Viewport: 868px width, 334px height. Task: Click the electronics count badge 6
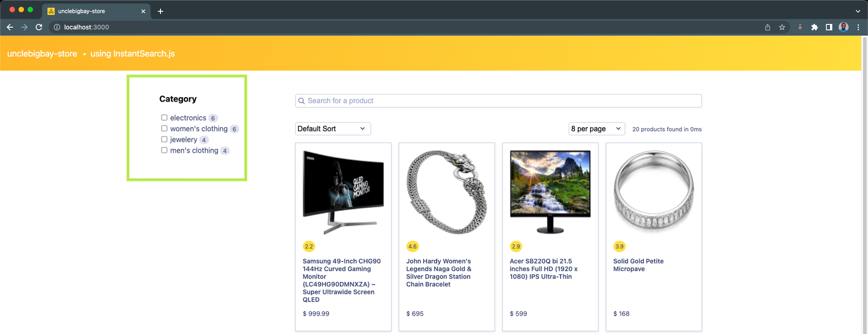213,118
